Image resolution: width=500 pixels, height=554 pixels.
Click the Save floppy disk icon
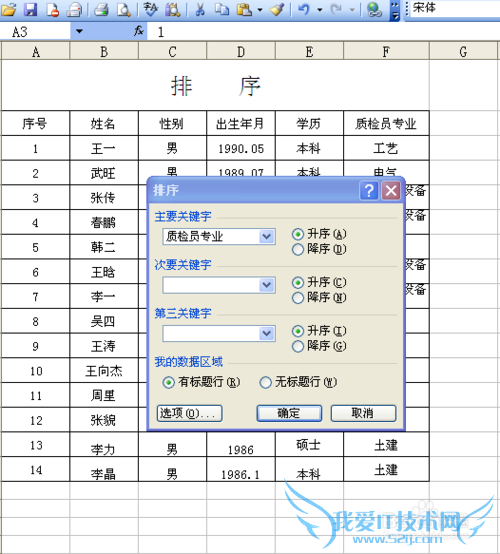pyautogui.click(x=30, y=9)
